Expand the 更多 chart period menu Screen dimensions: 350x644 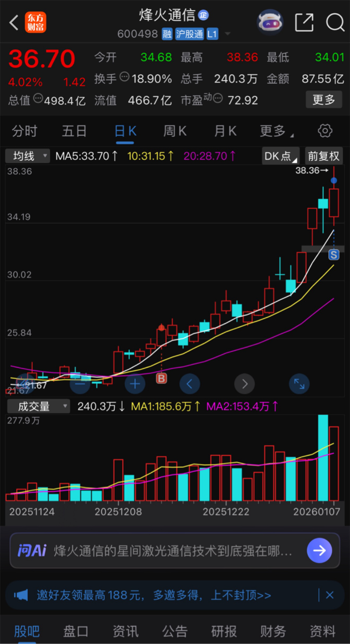pos(276,131)
